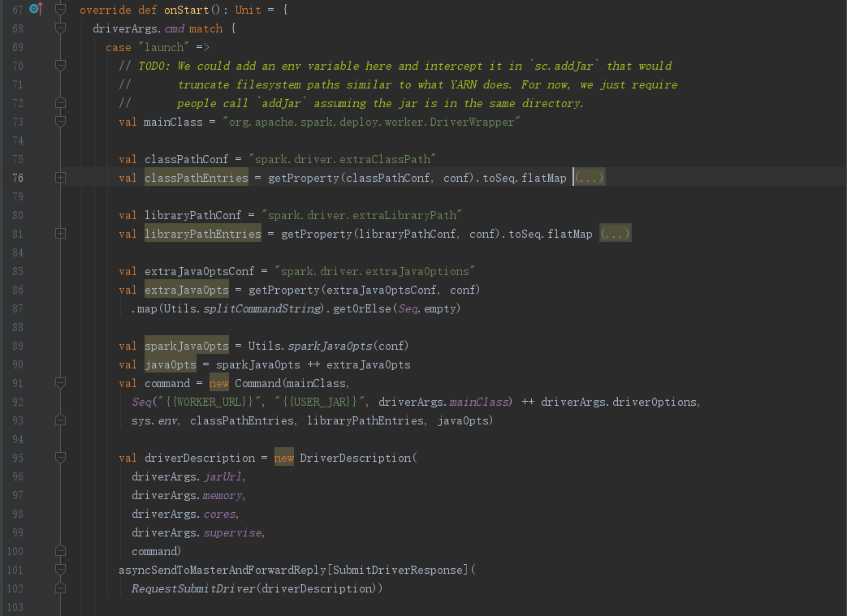
Task: Expand the collapsed lambda on line 81
Action: pos(62,233)
